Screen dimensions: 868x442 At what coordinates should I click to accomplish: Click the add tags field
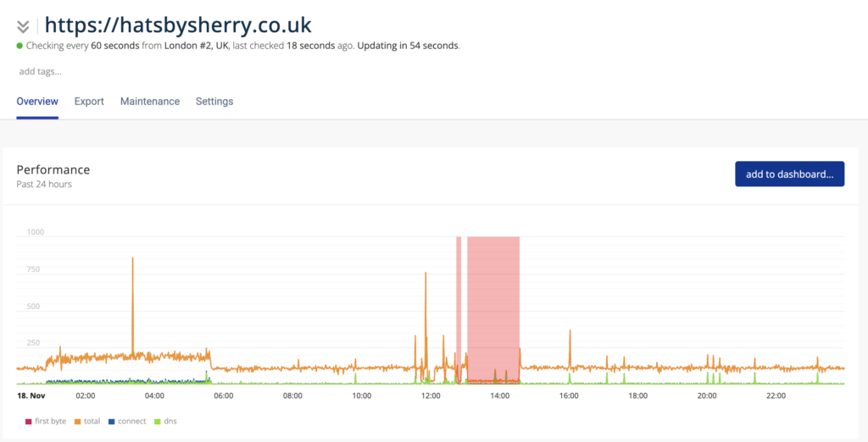40,71
